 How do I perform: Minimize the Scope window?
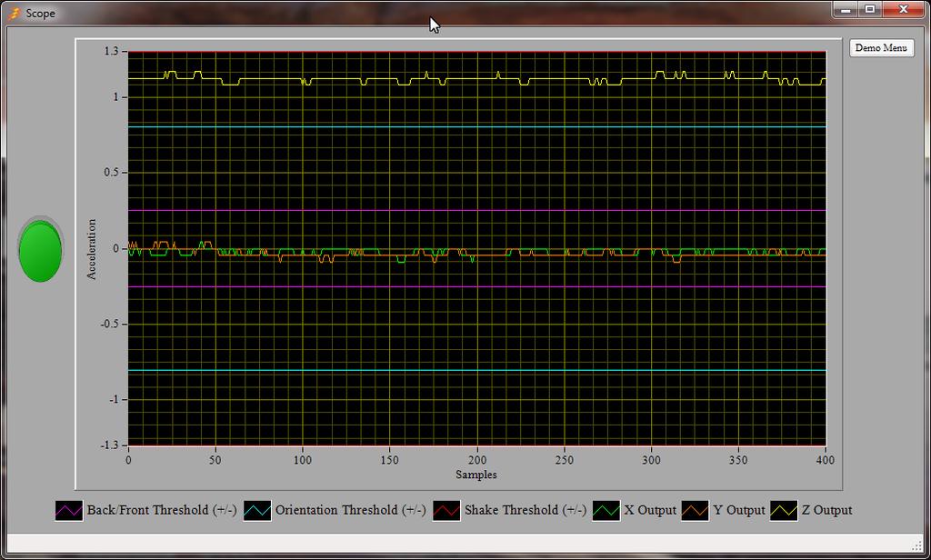[x=846, y=9]
